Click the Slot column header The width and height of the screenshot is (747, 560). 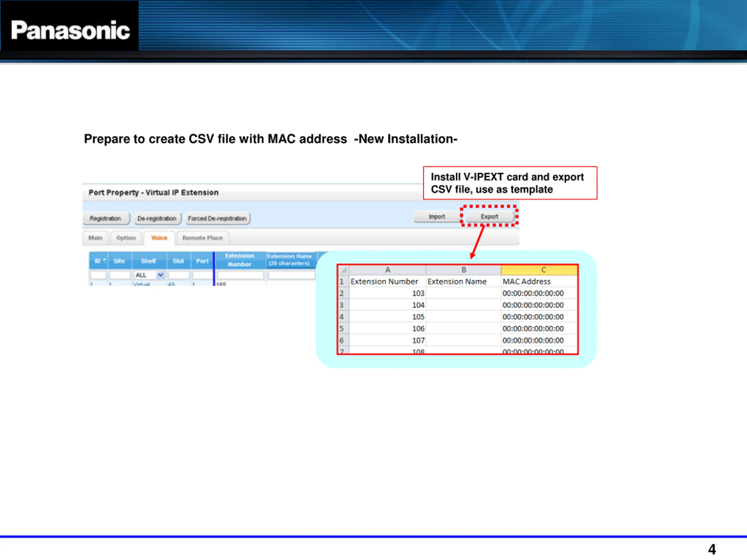179,260
